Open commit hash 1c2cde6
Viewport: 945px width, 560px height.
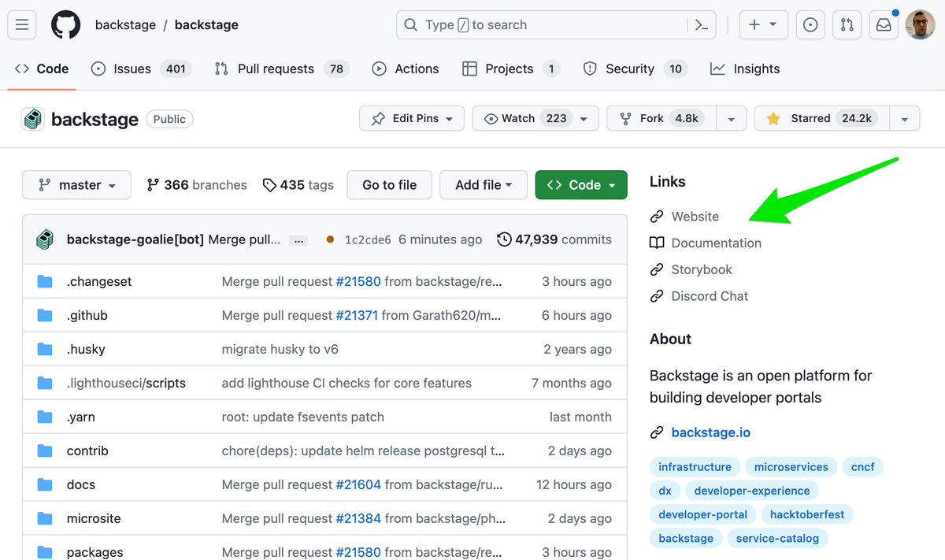click(368, 240)
